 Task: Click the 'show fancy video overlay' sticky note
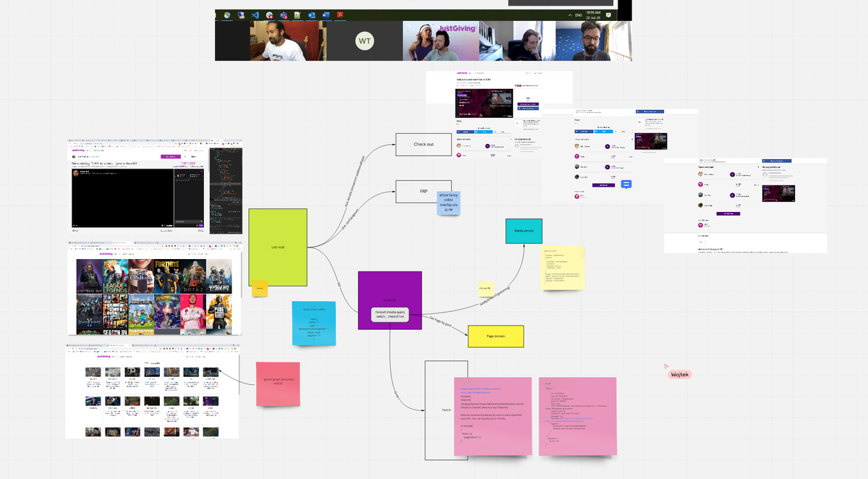click(448, 202)
